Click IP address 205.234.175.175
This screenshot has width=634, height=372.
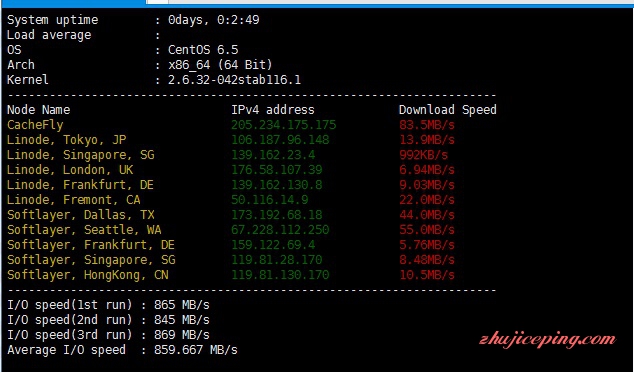283,125
